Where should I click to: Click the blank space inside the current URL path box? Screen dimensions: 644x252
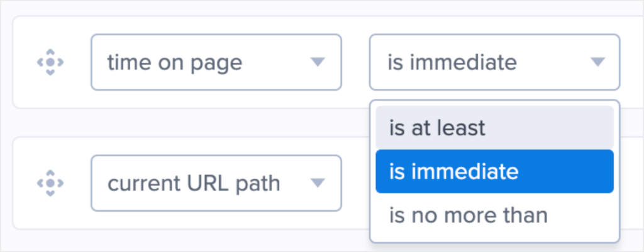294,183
